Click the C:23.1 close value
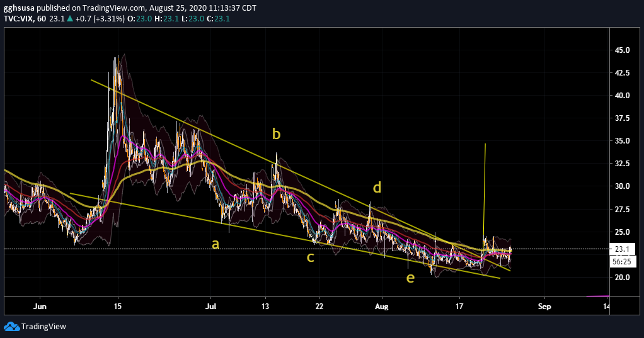 tap(218, 18)
